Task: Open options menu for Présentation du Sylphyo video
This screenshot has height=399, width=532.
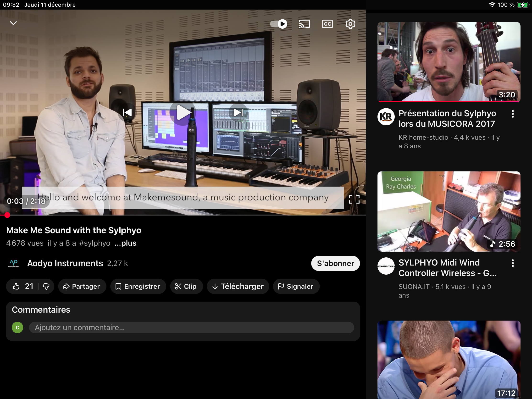Action: [513, 114]
